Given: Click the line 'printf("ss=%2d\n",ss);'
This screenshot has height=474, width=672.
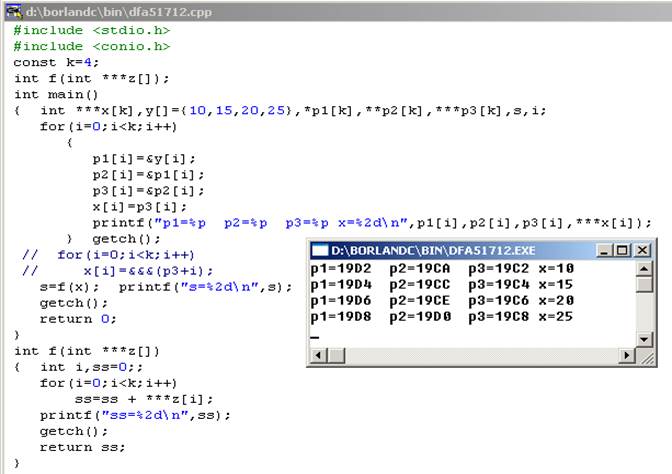Looking at the screenshot, I should [x=135, y=415].
